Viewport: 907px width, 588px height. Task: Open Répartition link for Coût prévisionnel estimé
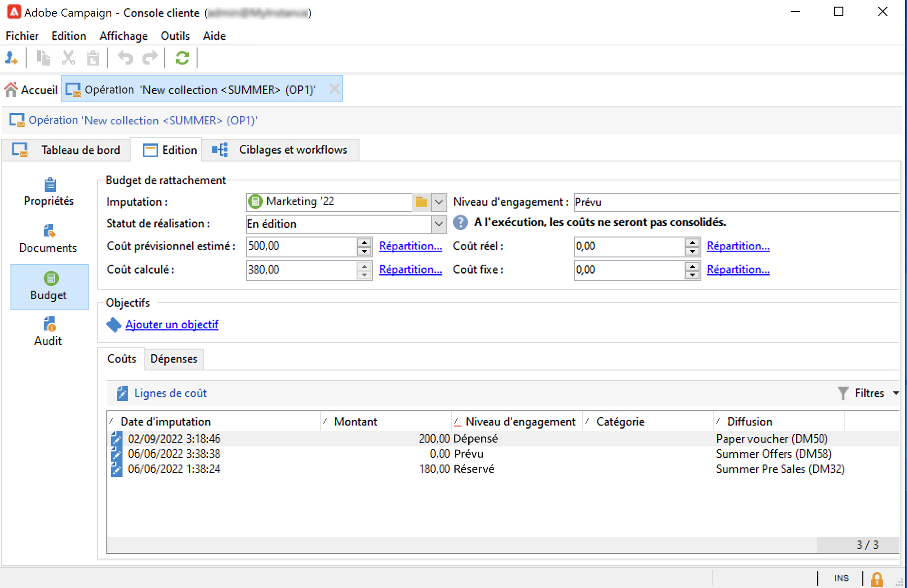(x=411, y=246)
